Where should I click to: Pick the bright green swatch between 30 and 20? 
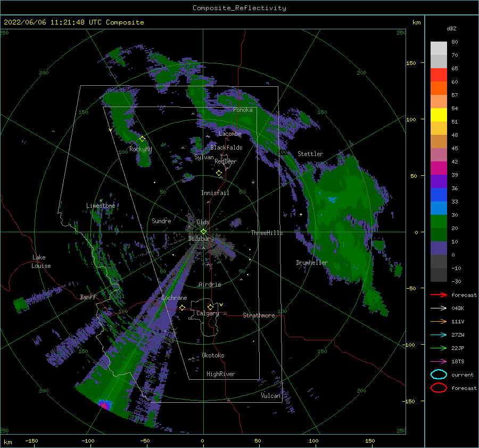tap(439, 222)
